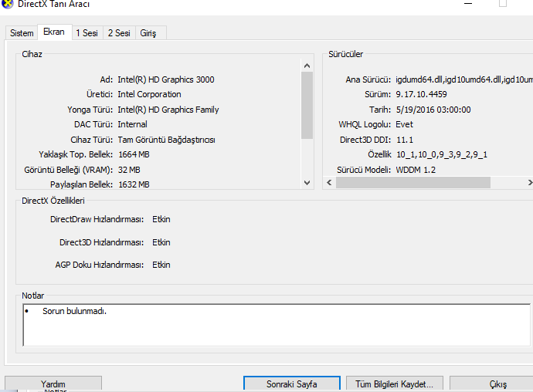Open the 2 Sesi tab

(x=119, y=33)
